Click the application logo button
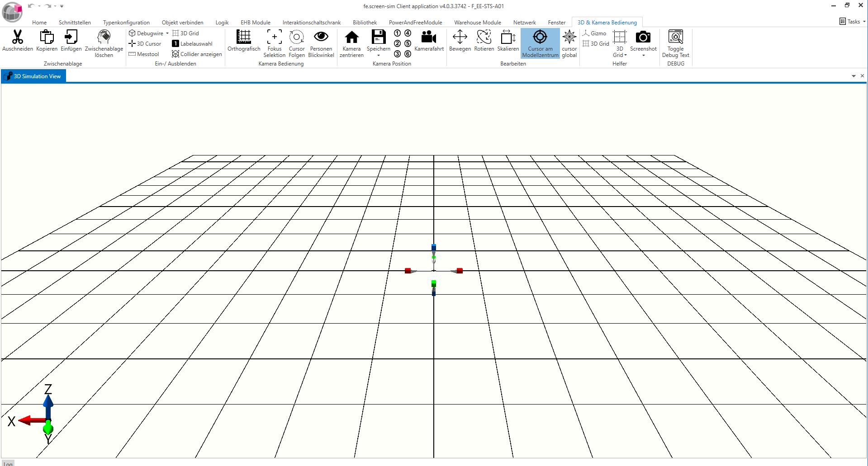 coord(12,11)
